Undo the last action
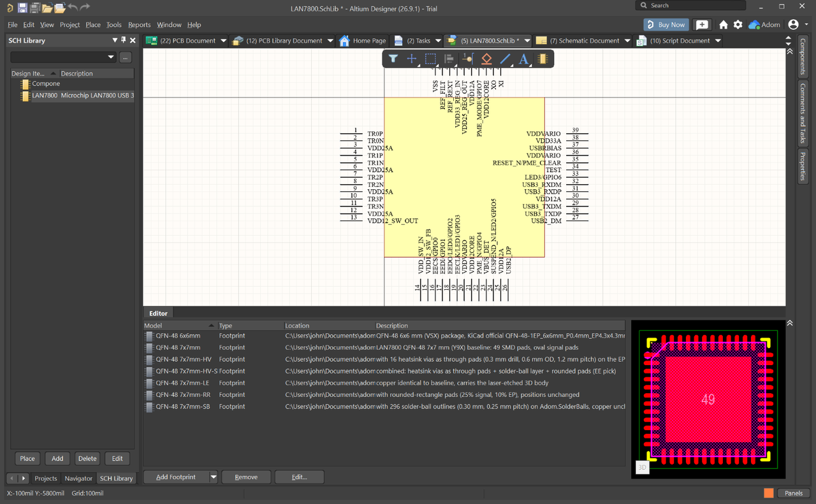 pyautogui.click(x=73, y=8)
